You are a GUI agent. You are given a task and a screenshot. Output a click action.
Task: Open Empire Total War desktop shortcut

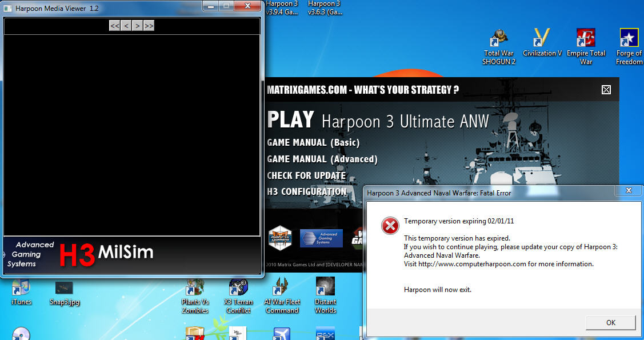tap(586, 47)
